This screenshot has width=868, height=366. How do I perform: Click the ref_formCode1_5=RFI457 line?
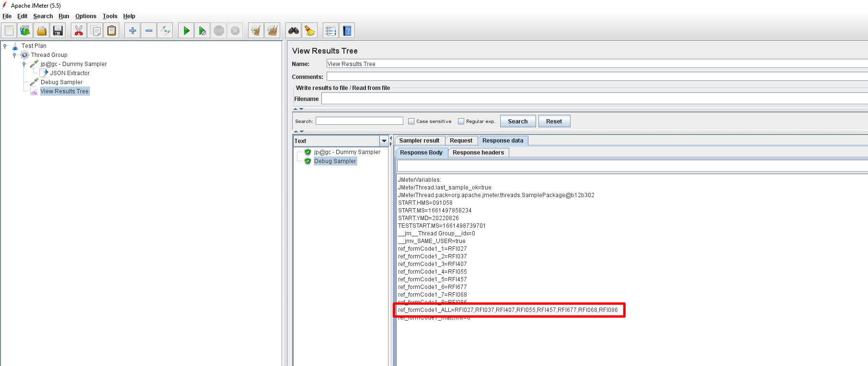[432, 279]
